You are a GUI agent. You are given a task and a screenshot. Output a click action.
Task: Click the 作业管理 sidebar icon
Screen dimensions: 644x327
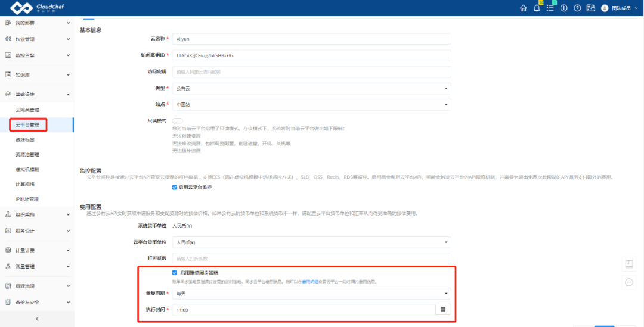point(8,39)
